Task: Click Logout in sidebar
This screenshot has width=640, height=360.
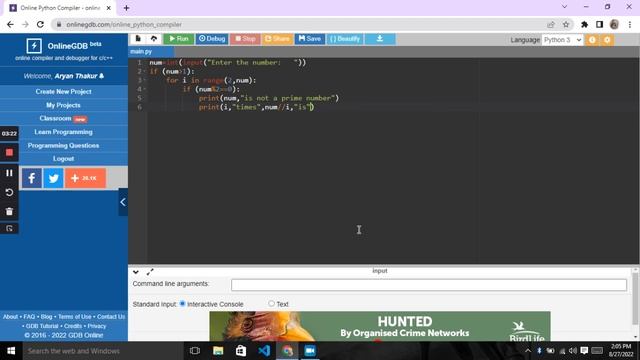Action: click(64, 158)
